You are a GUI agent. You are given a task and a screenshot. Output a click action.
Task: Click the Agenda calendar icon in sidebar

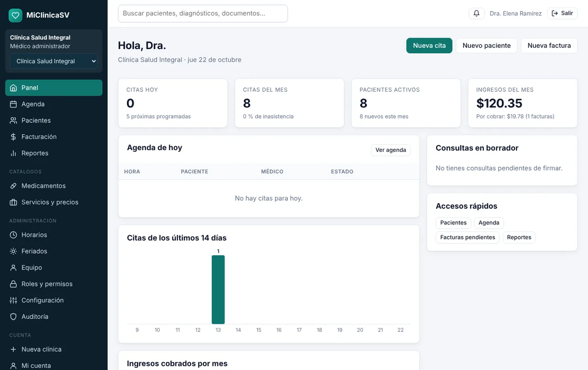(x=13, y=104)
